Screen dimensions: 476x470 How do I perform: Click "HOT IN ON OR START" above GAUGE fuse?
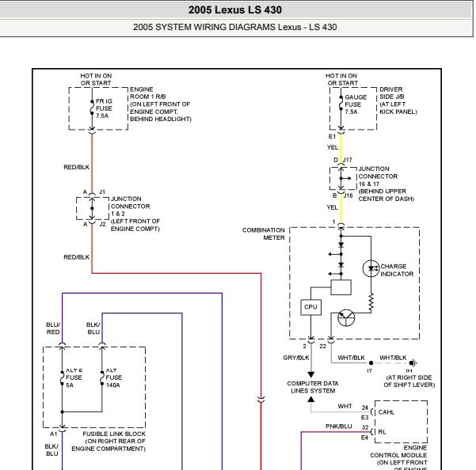[x=341, y=79]
